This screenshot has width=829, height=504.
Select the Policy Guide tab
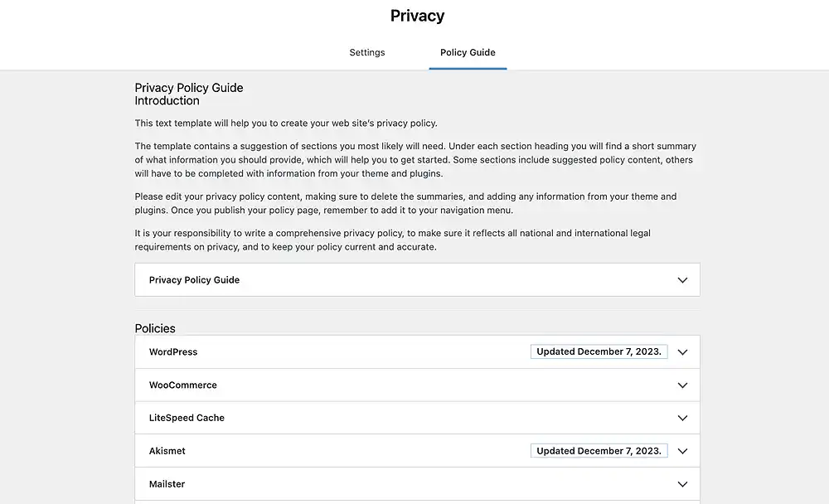click(x=468, y=52)
